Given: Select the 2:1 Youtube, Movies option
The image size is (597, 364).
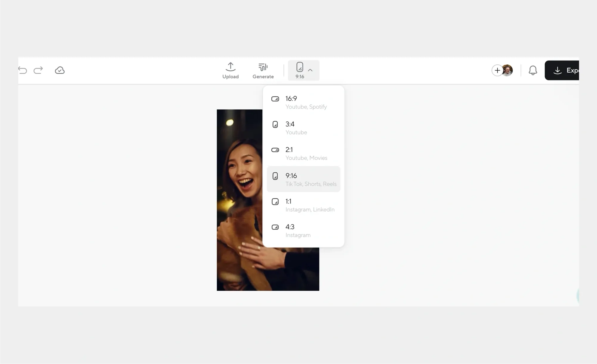Looking at the screenshot, I should click(304, 153).
